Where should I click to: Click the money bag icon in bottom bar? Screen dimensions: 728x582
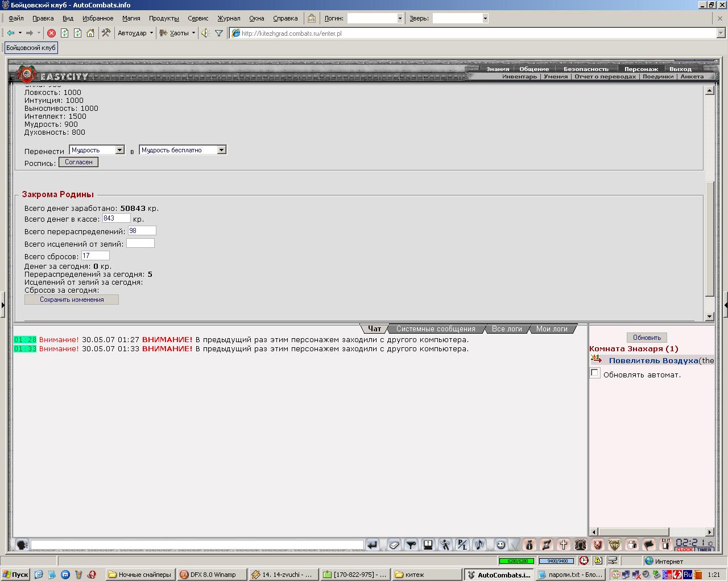click(529, 544)
